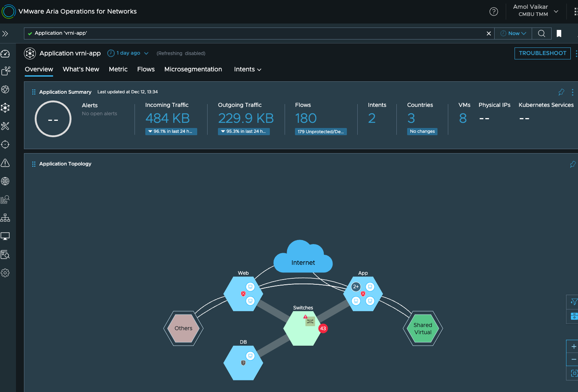This screenshot has height=392, width=578.
Task: Open the alerts triangle sidebar icon
Action: [x=5, y=163]
